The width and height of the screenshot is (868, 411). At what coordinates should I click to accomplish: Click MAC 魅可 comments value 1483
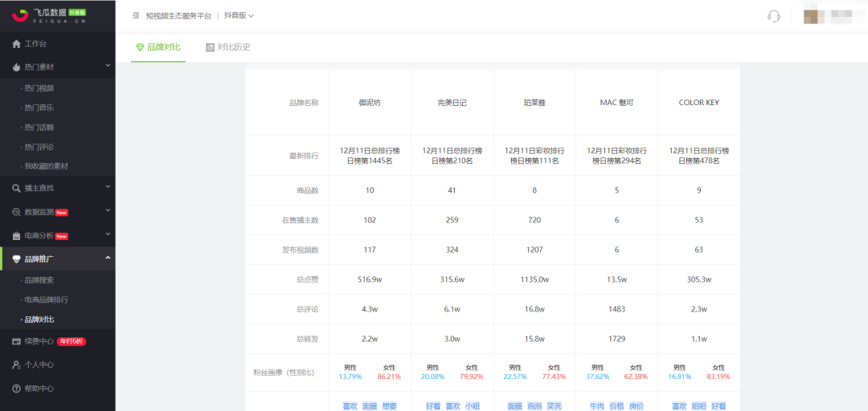click(x=616, y=309)
